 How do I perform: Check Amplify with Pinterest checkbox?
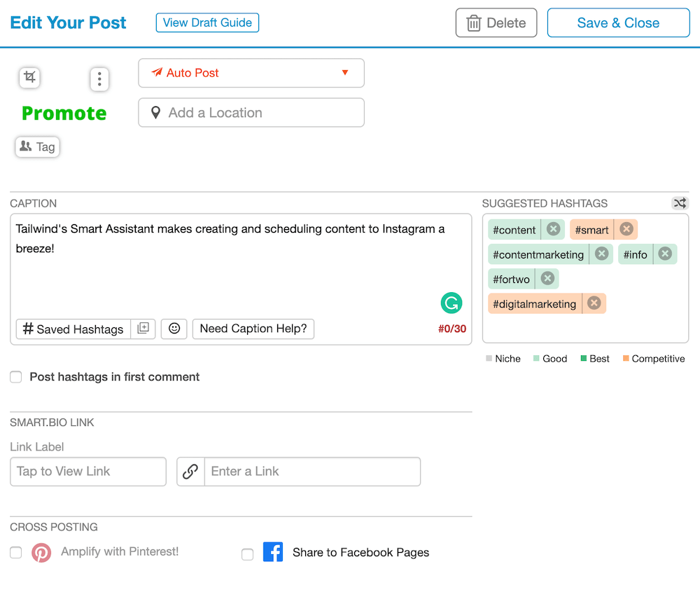point(16,552)
